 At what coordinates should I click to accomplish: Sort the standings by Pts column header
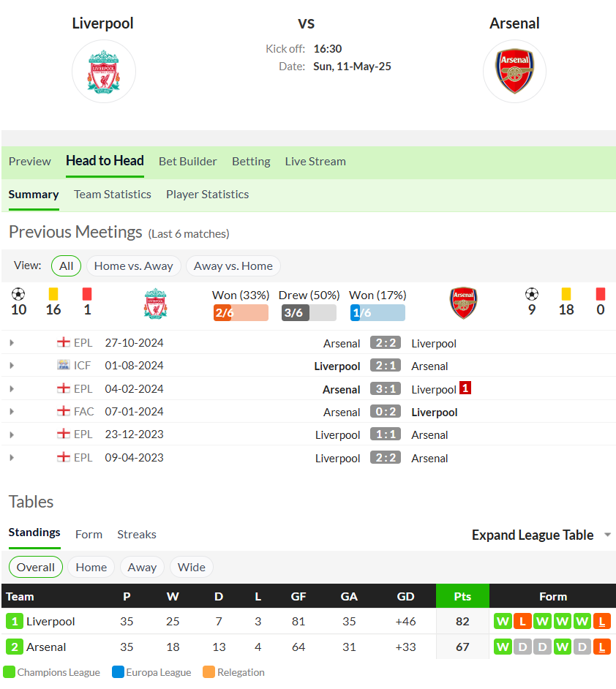click(x=462, y=596)
